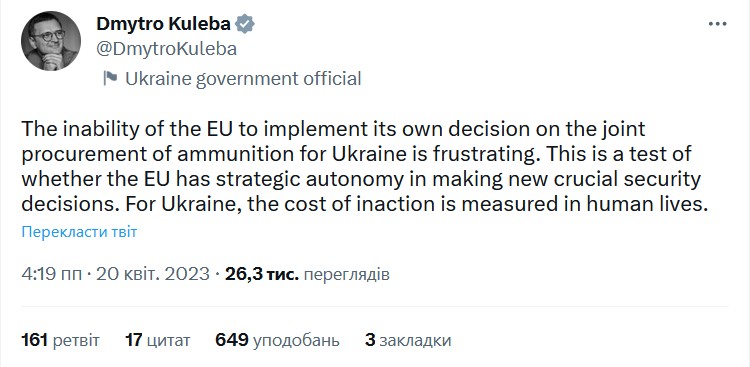Click the Перекласти твіт translate link
This screenshot has width=750, height=367.
(79, 233)
